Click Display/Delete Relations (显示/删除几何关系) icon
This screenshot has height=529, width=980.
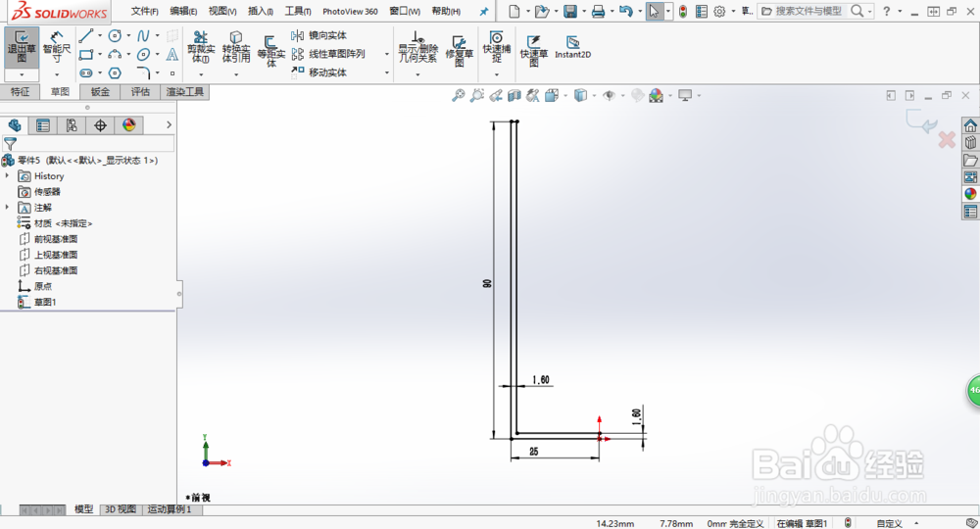tap(417, 47)
